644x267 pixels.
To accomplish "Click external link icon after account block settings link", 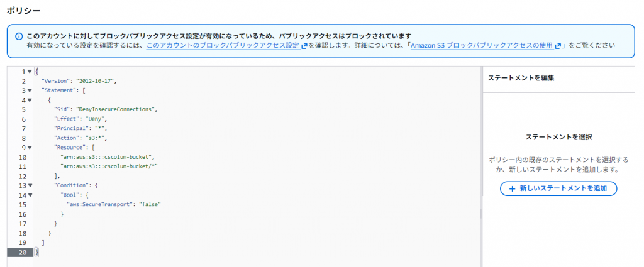I will tap(304, 46).
